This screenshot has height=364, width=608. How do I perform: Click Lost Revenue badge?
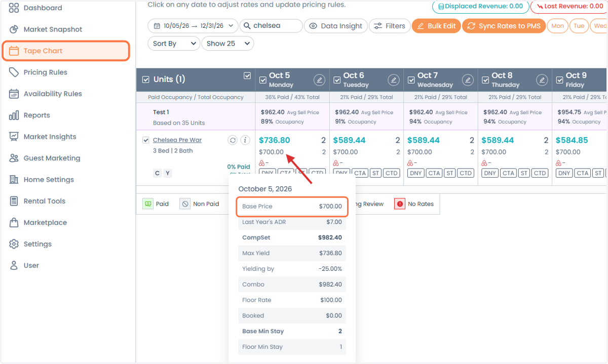pyautogui.click(x=569, y=7)
